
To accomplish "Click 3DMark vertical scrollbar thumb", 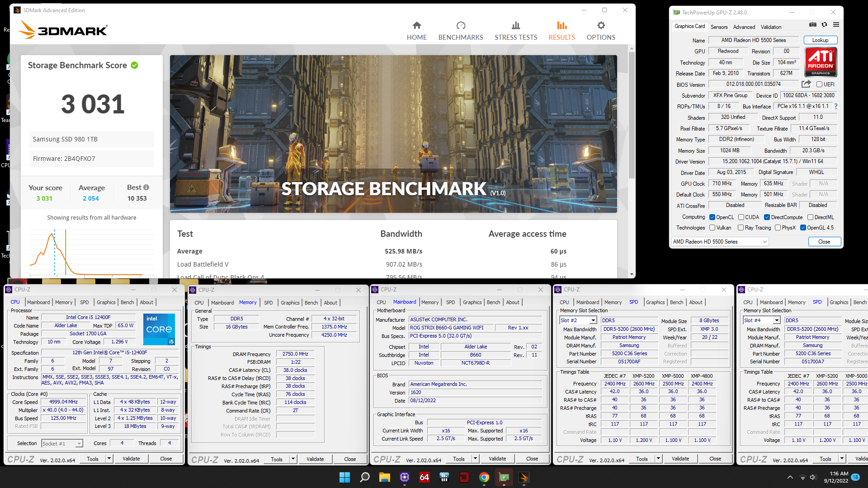I will point(632,115).
